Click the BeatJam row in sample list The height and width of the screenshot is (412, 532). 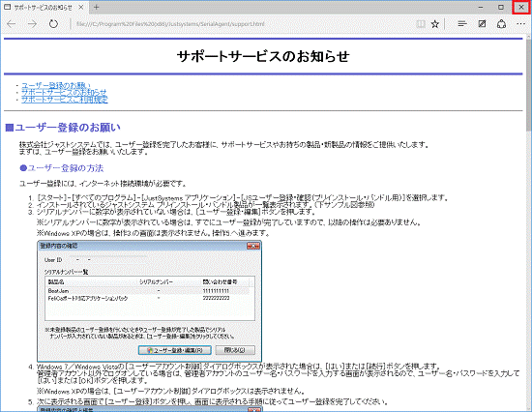coord(150,291)
